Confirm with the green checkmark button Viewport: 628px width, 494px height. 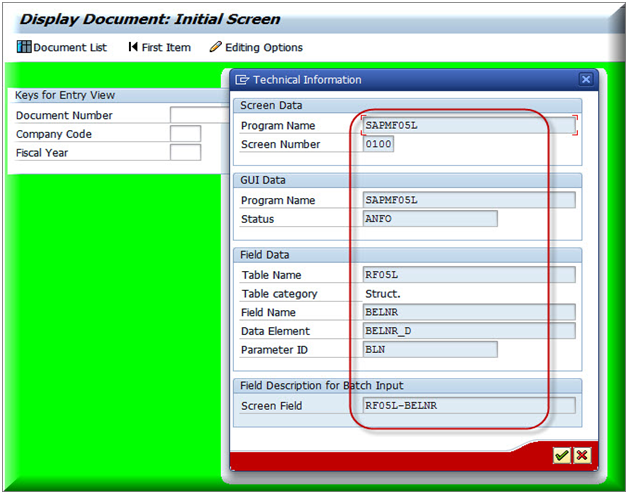[x=562, y=456]
